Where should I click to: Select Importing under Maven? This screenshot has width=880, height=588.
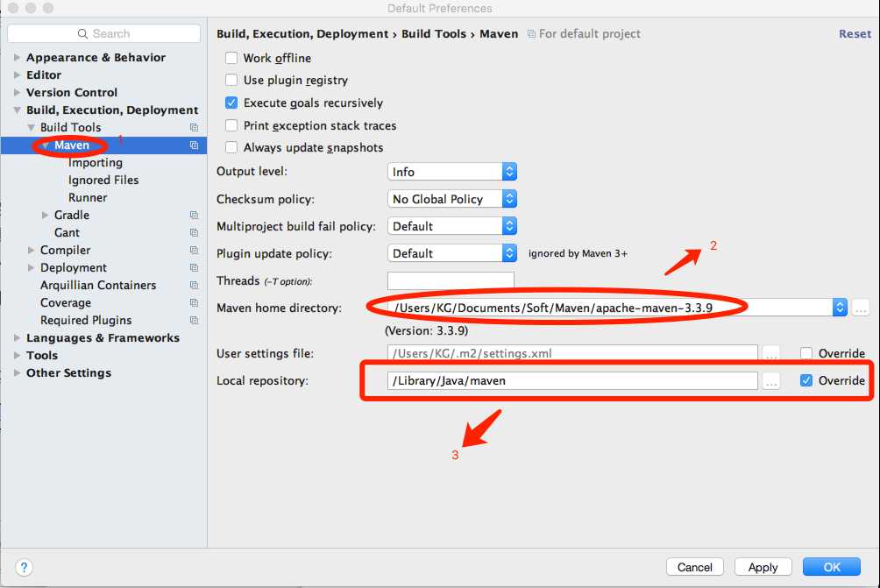click(96, 163)
